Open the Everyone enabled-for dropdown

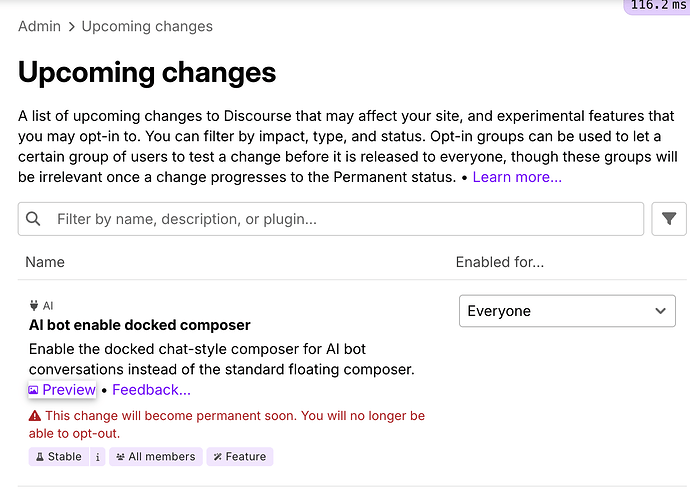click(567, 311)
